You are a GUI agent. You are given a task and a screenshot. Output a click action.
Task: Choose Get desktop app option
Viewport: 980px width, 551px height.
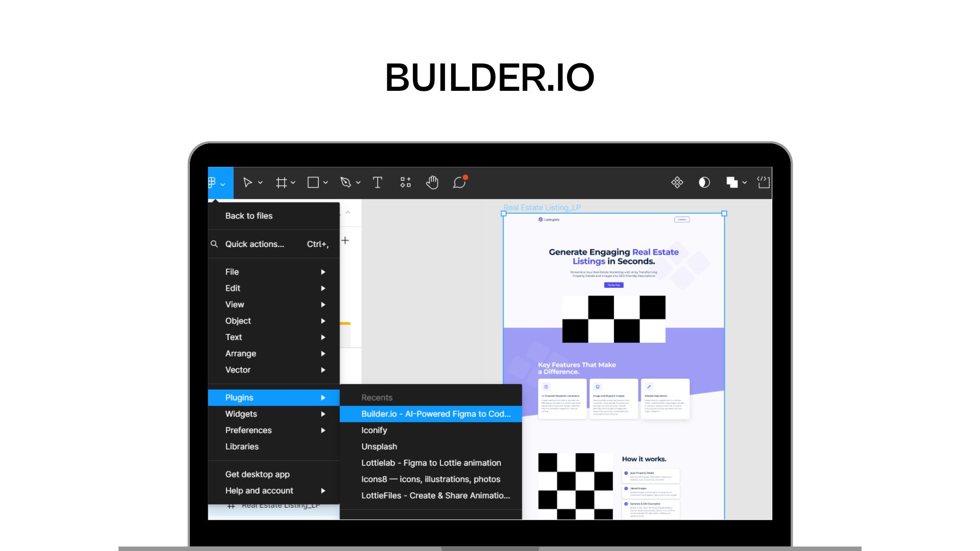[x=257, y=474]
